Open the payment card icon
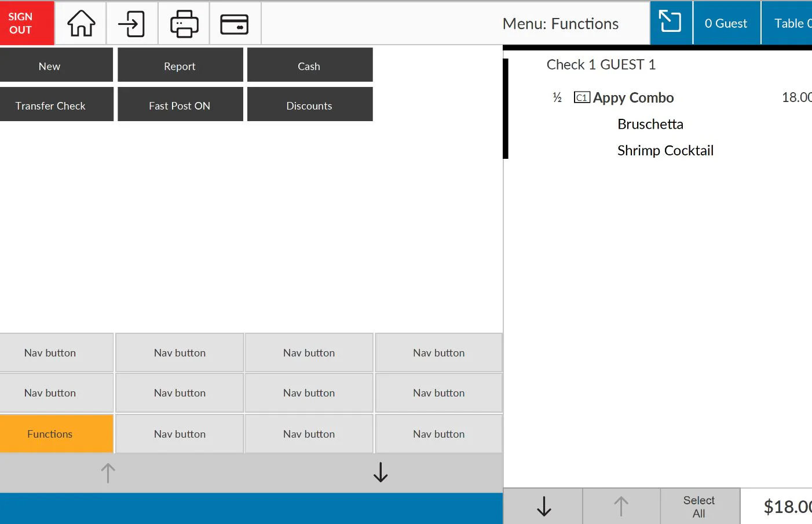 (235, 24)
